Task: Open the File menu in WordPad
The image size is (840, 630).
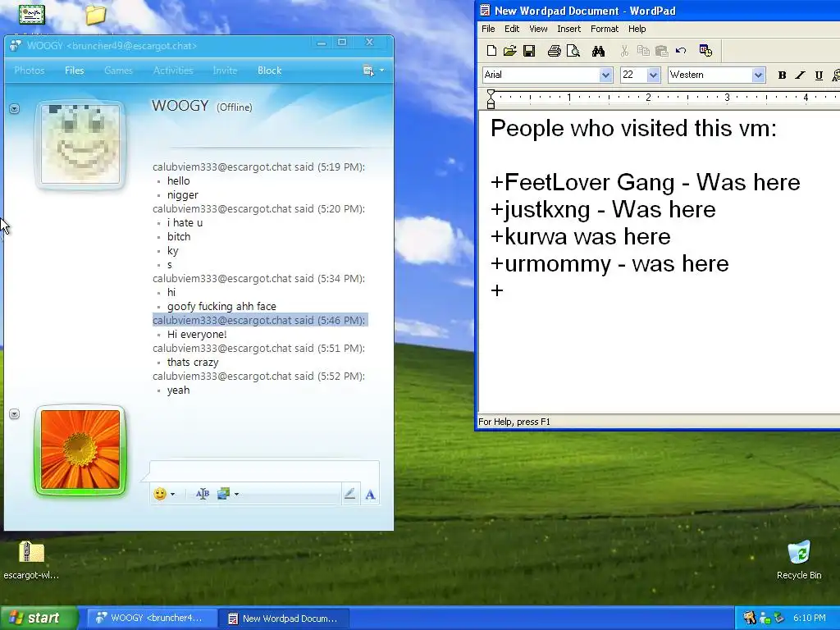Action: tap(488, 29)
